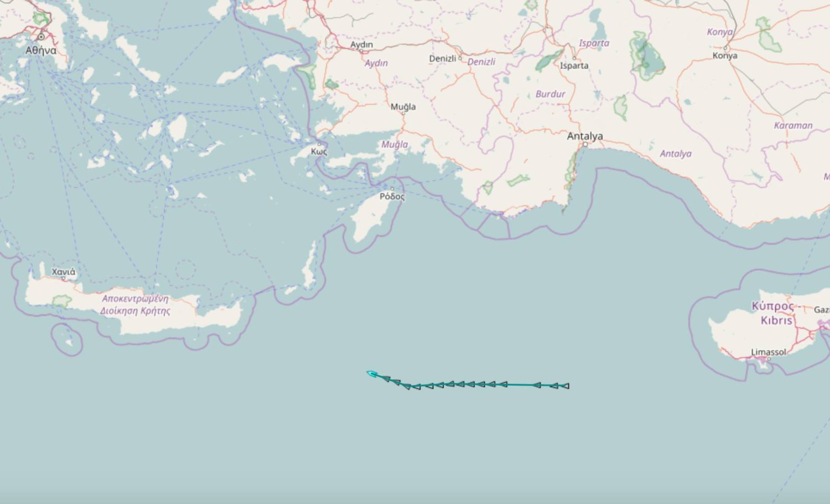
Task: Click the Denizli city label in black
Action: tap(443, 59)
